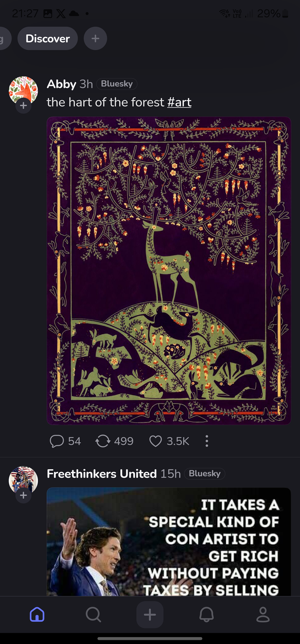The width and height of the screenshot is (300, 644).
Task: Follow Abby using avatar plus badge
Action: pos(23,106)
